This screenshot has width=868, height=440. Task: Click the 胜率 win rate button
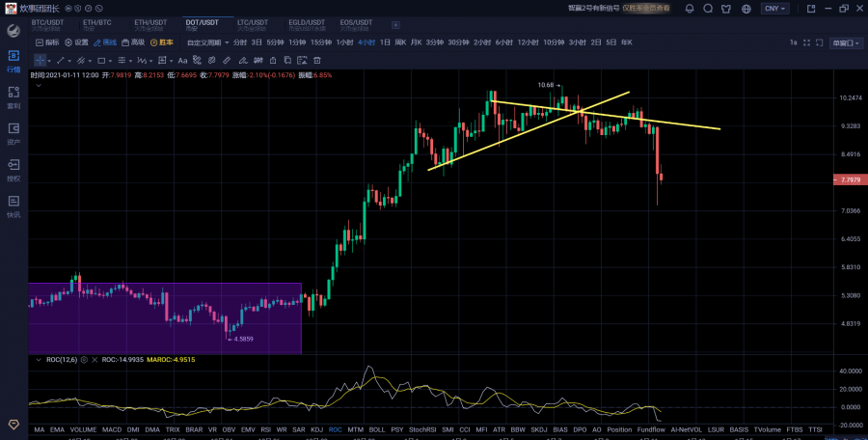[162, 42]
